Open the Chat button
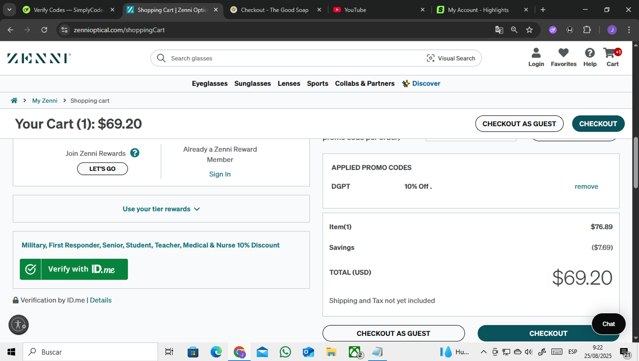Image resolution: width=639 pixels, height=361 pixels. 608,324
